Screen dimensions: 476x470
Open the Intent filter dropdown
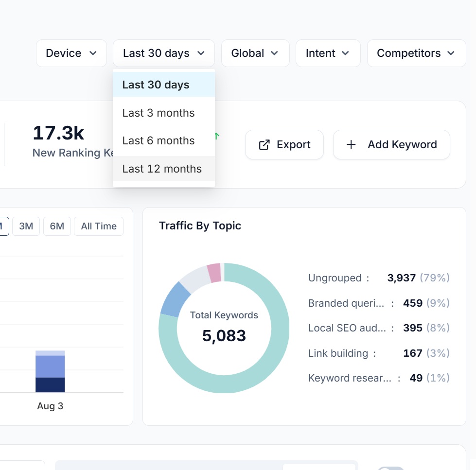pyautogui.click(x=328, y=53)
